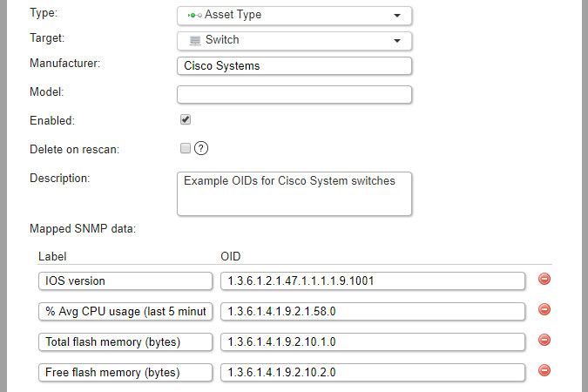Image resolution: width=588 pixels, height=392 pixels.
Task: Open the Type dropdown showing Asset Type
Action: point(294,15)
